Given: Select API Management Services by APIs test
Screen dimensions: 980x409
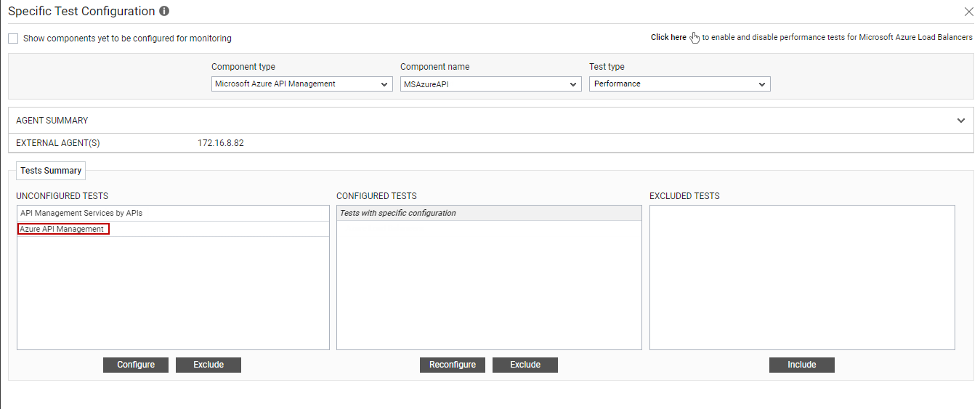Looking at the screenshot, I should (x=173, y=214).
